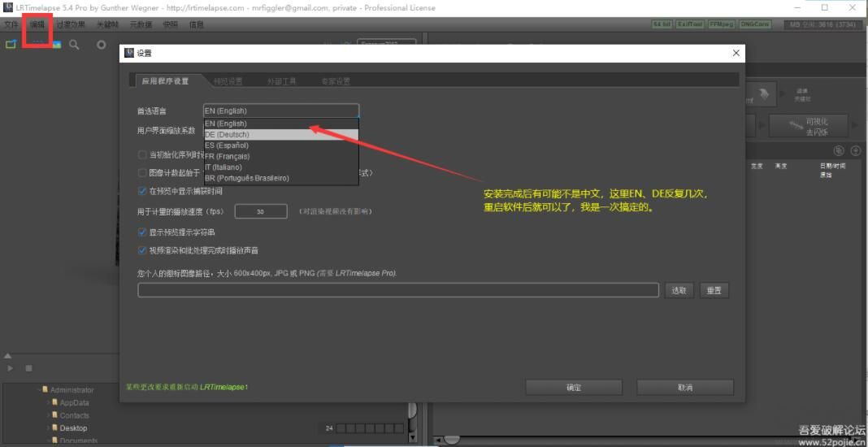
Task: Open the 文件 menu
Action: point(11,25)
